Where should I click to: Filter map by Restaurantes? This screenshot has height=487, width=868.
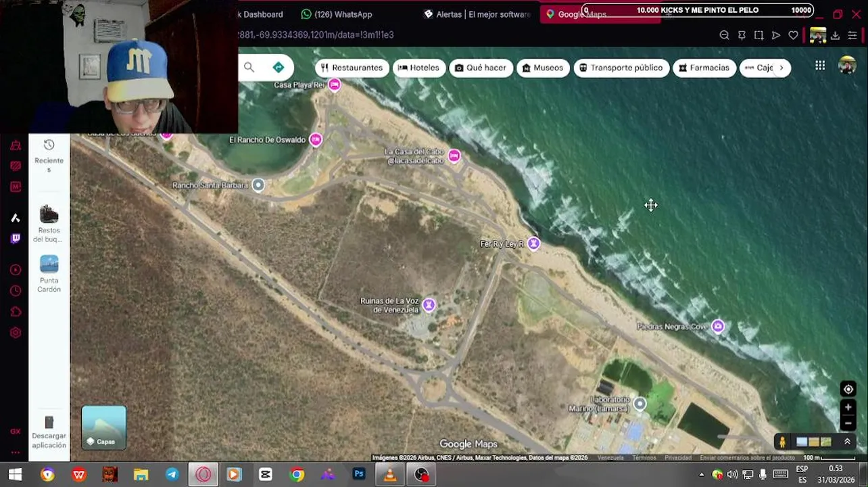point(351,68)
